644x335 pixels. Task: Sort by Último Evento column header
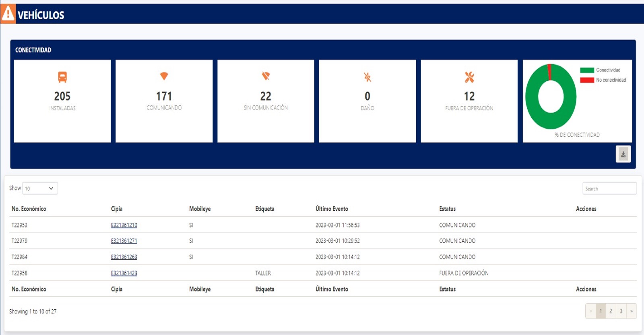tap(332, 209)
